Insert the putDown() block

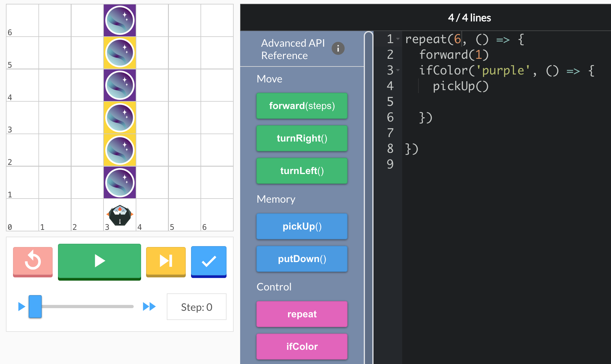(x=302, y=259)
